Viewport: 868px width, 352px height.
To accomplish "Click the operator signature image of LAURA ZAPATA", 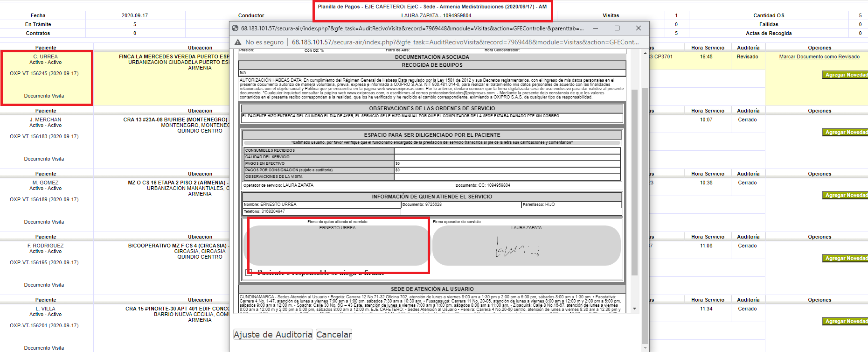I will pyautogui.click(x=518, y=247).
